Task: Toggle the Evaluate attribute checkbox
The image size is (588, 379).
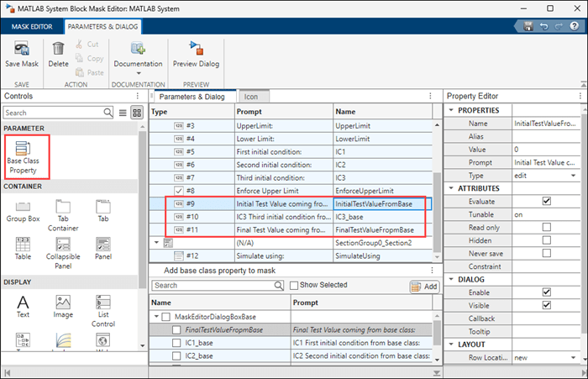Action: coord(546,201)
